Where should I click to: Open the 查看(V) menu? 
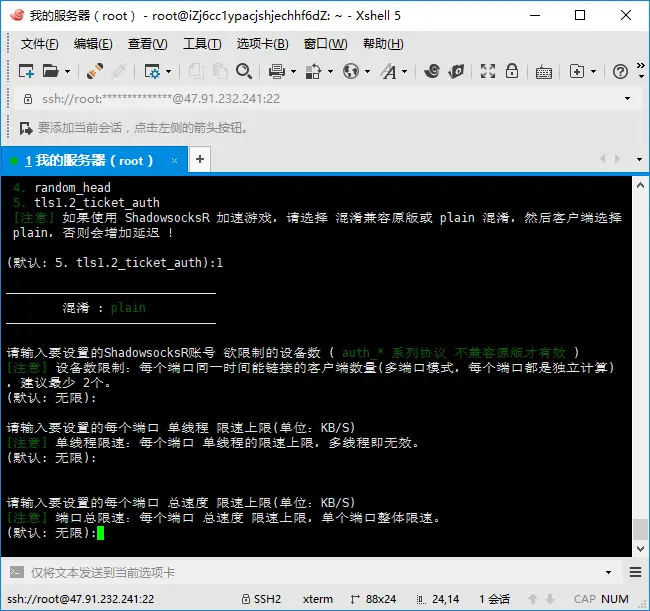tap(148, 44)
